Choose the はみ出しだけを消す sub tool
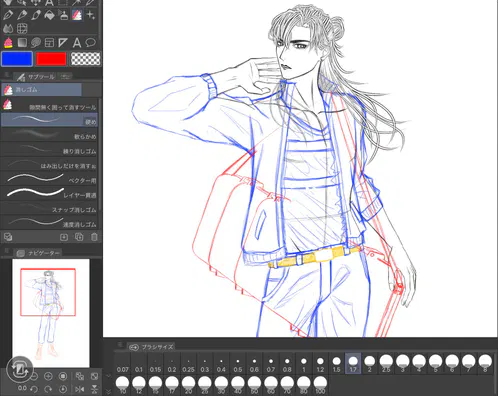This screenshot has width=498, height=396. point(49,164)
